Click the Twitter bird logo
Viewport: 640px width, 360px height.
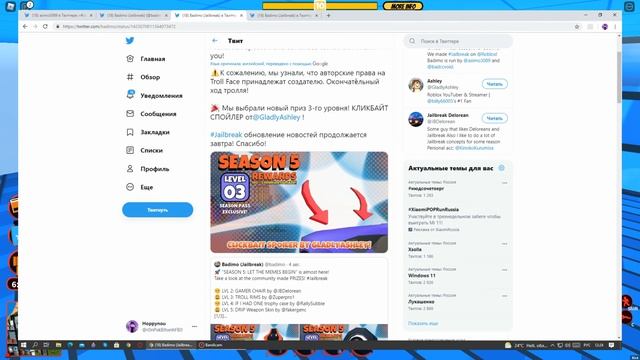coord(130,40)
